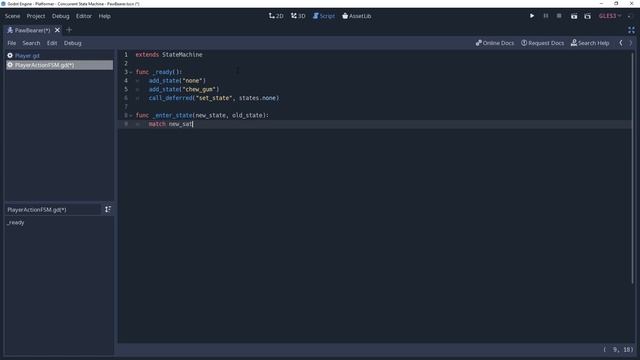The image size is (640, 360).
Task: Click the editor vertical scrollbar
Action: coord(633,167)
